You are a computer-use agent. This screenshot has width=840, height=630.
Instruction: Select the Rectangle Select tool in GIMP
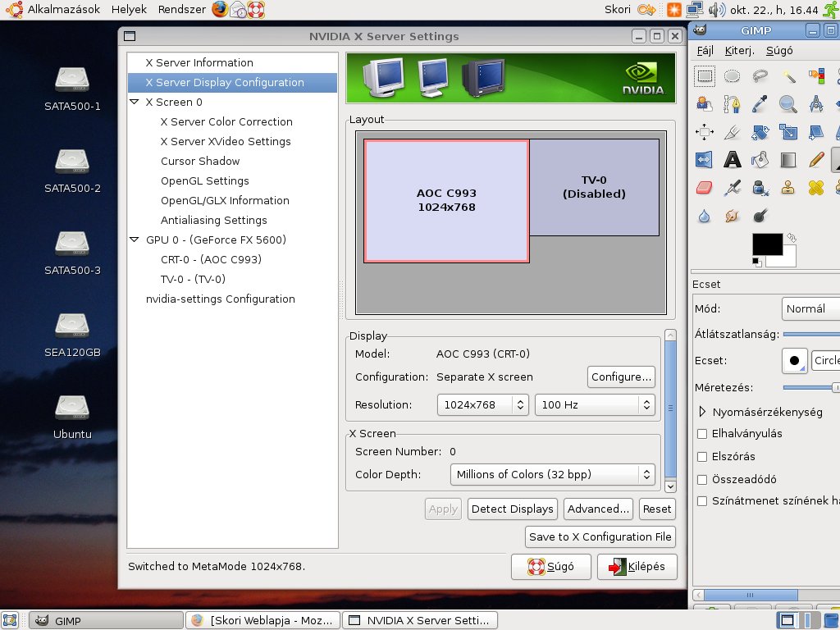click(705, 76)
